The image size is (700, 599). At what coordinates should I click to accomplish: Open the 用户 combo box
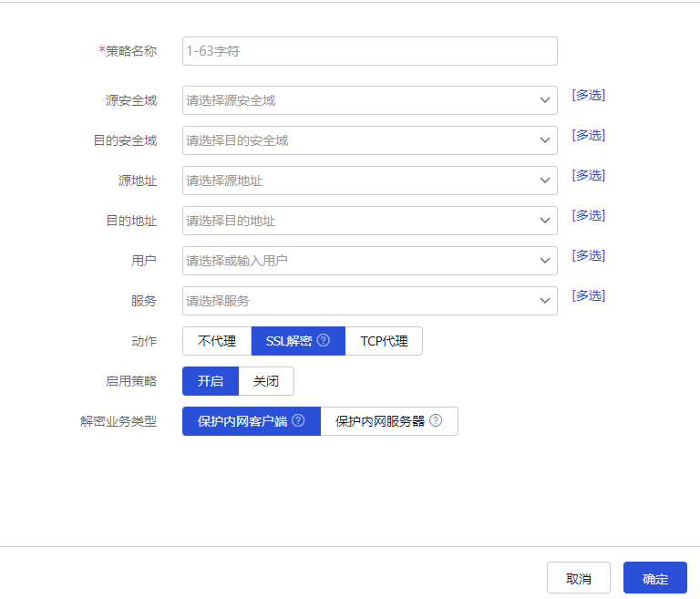369,261
